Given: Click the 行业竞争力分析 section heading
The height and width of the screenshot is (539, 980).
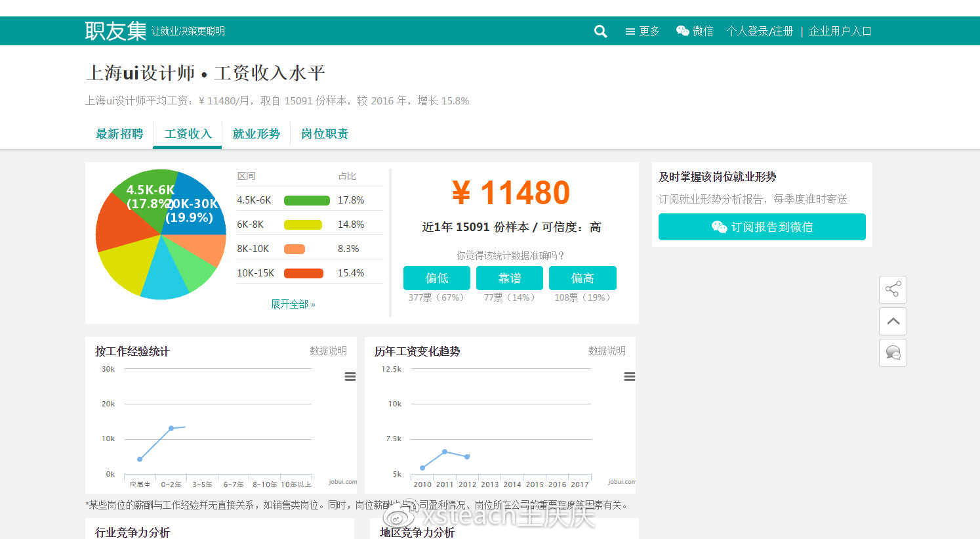Looking at the screenshot, I should coord(133,532).
